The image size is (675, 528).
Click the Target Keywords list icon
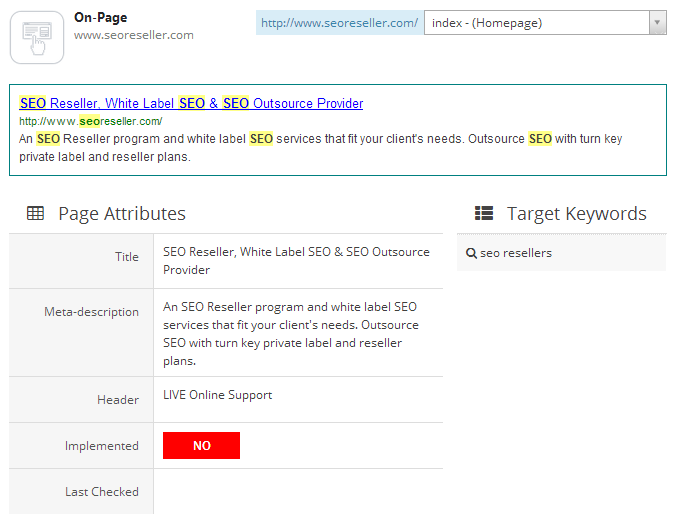[x=484, y=213]
